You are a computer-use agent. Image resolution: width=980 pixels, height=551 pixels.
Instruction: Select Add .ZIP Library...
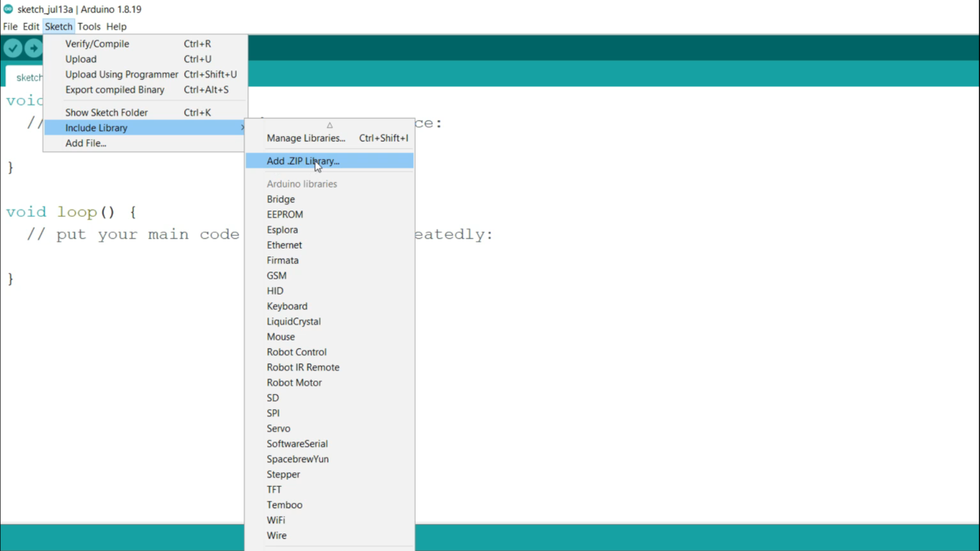(329, 161)
